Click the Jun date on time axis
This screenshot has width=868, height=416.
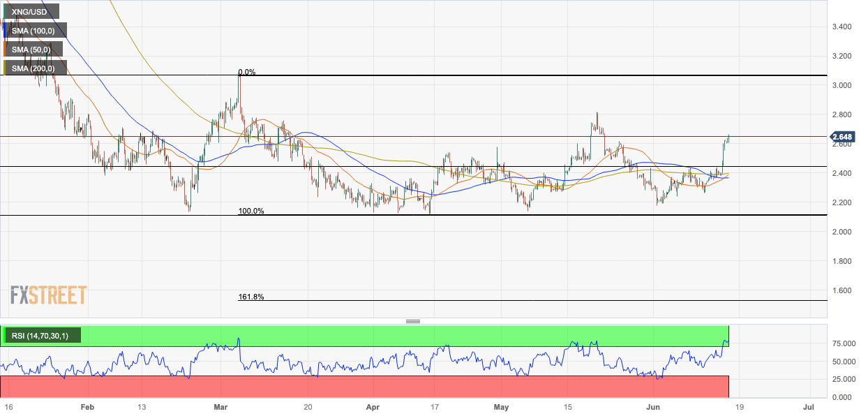tap(652, 406)
